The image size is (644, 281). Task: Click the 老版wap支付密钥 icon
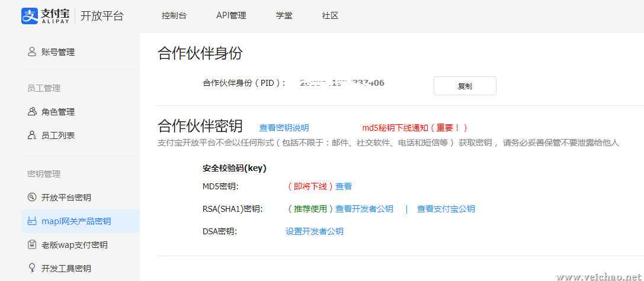(32, 244)
